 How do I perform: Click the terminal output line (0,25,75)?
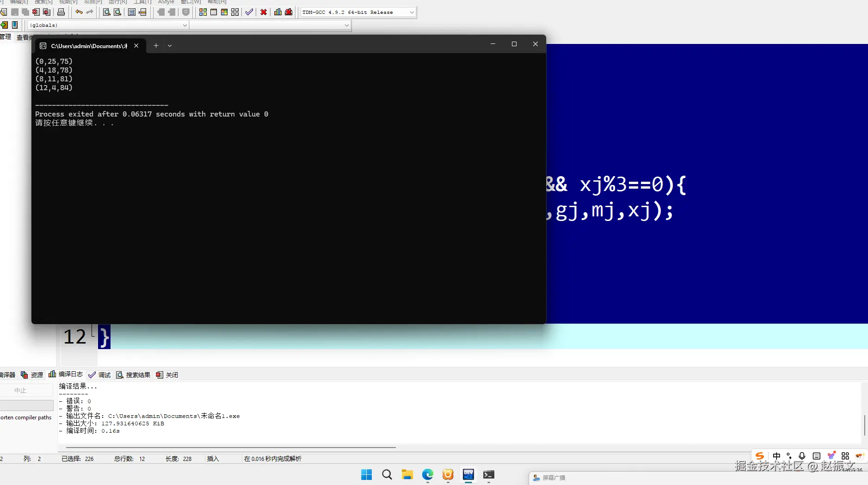(x=54, y=61)
